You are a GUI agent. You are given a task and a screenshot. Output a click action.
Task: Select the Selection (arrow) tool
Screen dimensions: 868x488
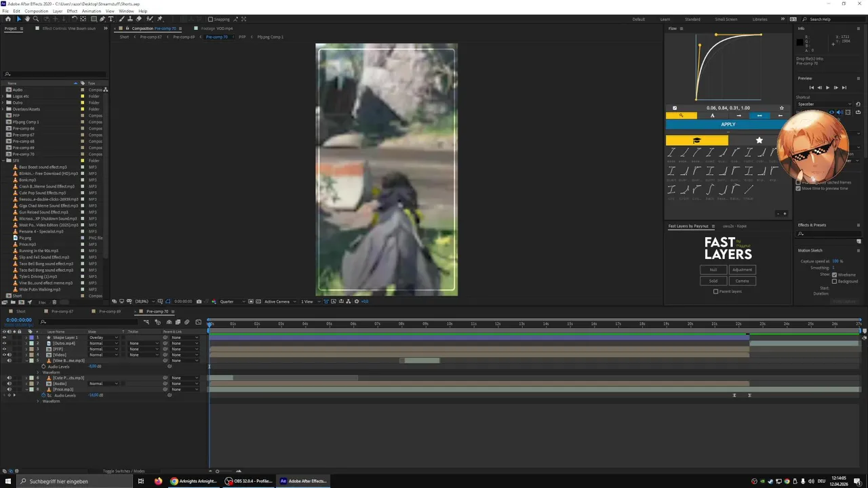point(19,19)
